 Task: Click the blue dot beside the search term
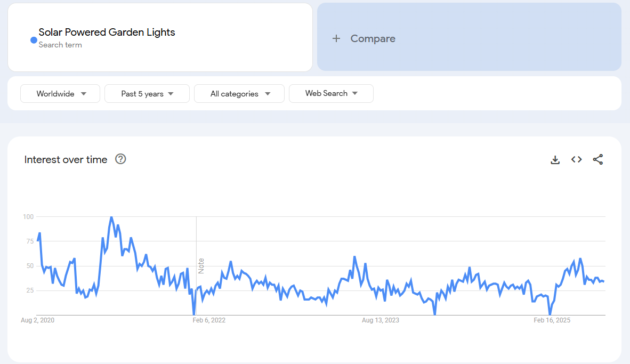(34, 40)
